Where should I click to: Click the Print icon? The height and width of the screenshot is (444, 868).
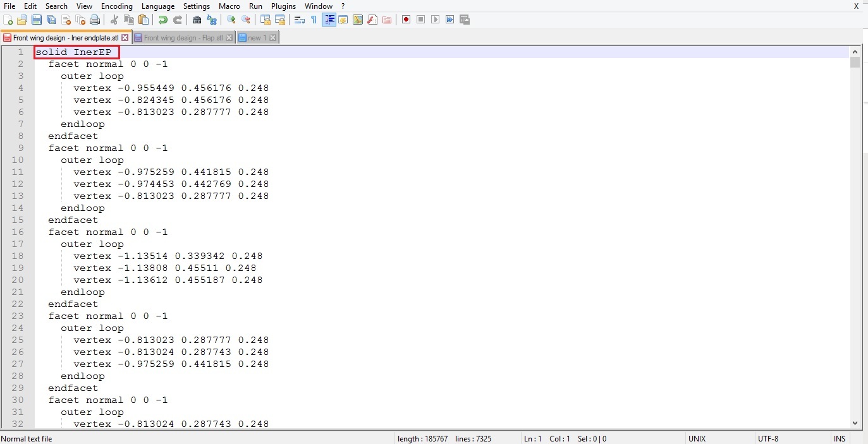(x=95, y=20)
